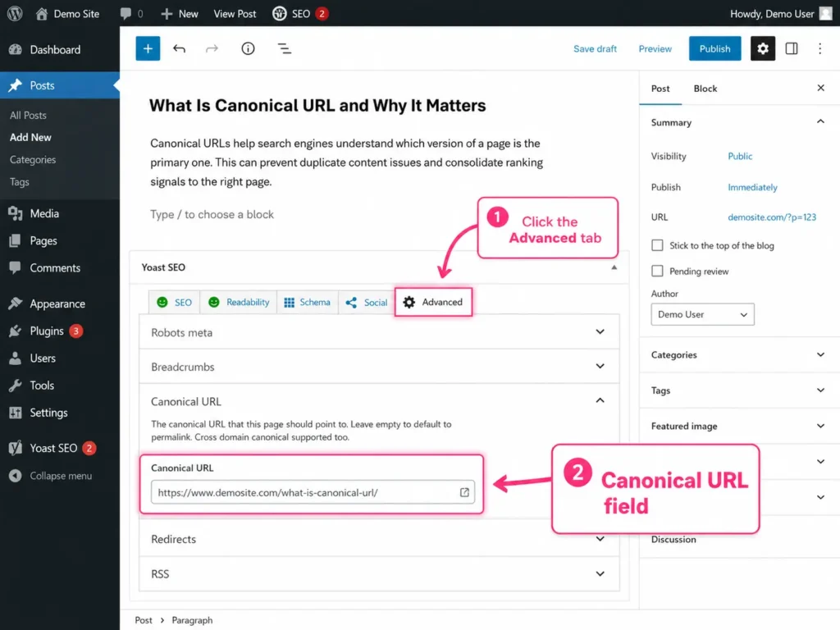Viewport: 840px width, 630px height.
Task: Expand the Categories sidebar panel
Action: pyautogui.click(x=739, y=354)
